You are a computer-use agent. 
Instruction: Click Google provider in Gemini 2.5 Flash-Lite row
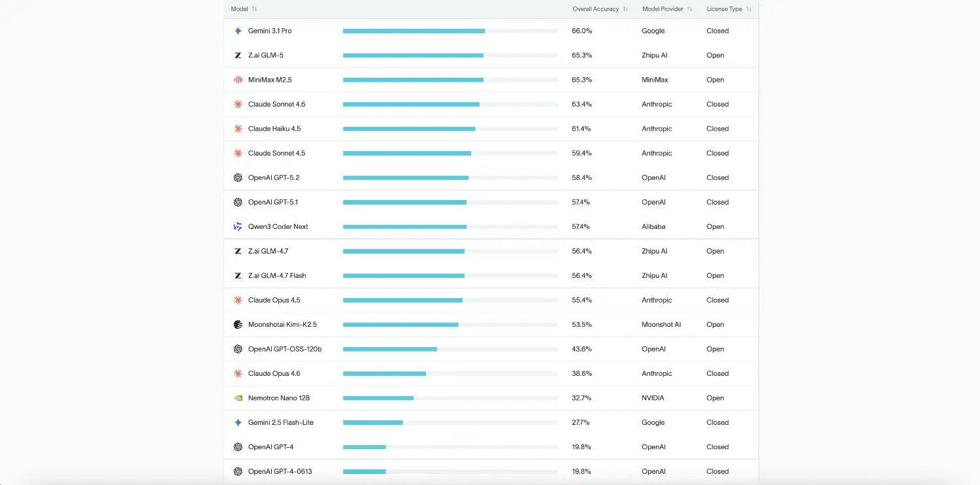pyautogui.click(x=653, y=423)
